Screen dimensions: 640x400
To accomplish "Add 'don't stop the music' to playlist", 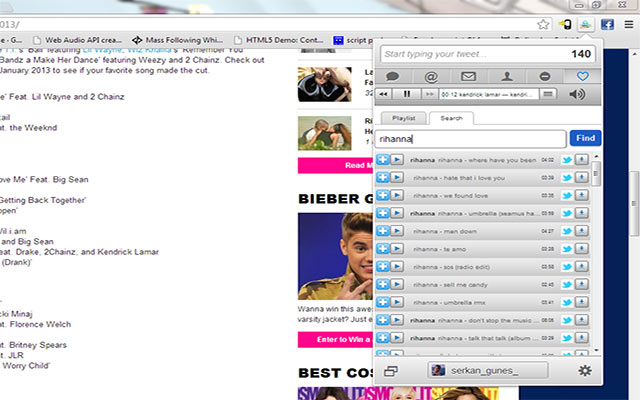I will point(382,320).
